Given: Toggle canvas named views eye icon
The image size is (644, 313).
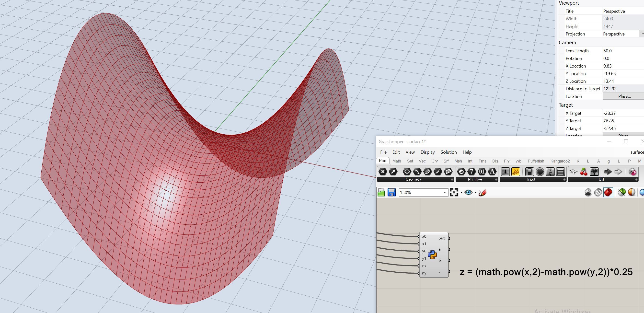Looking at the screenshot, I should 468,192.
